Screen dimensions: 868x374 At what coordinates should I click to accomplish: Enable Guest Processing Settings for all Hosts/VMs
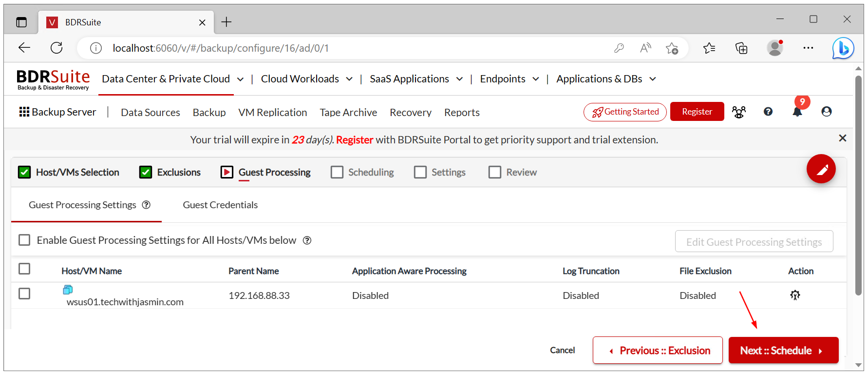coord(24,240)
